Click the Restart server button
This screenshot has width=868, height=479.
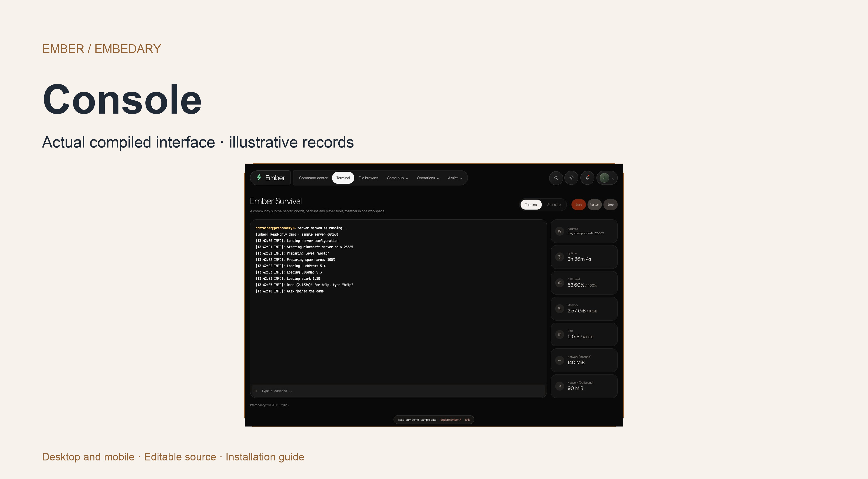tap(594, 205)
